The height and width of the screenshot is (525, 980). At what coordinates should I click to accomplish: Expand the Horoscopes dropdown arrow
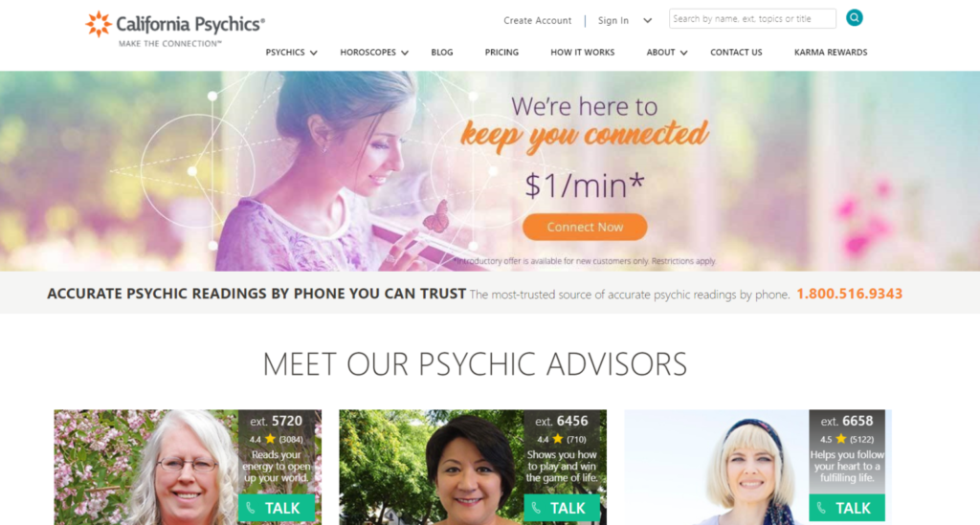point(405,53)
